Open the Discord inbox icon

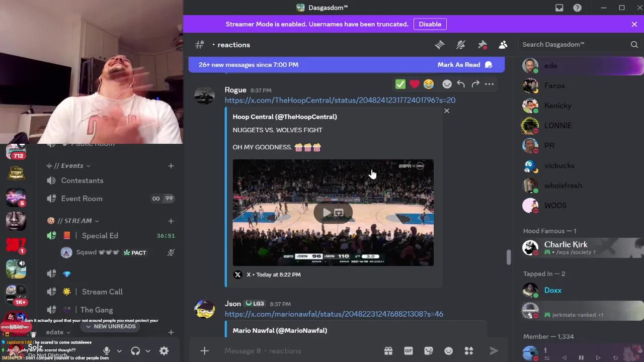(x=559, y=8)
